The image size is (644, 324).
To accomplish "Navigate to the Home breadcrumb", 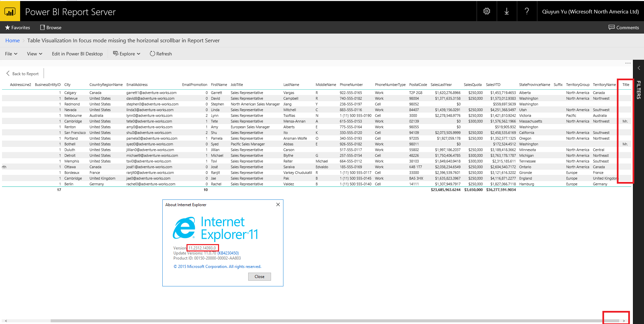I will click(x=12, y=41).
